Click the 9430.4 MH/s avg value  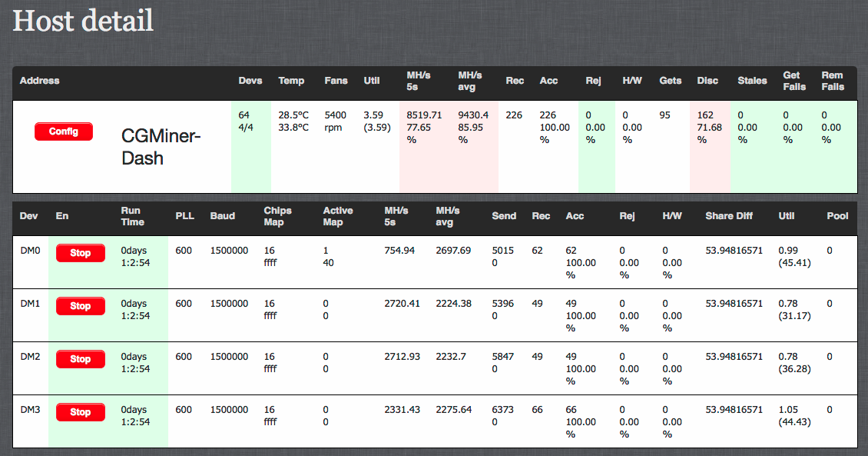coord(473,115)
